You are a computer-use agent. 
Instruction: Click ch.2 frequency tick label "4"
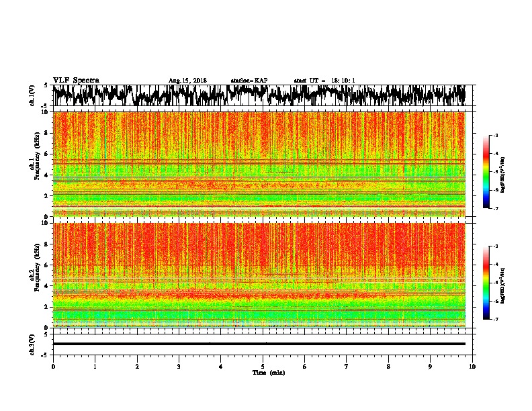[47, 286]
